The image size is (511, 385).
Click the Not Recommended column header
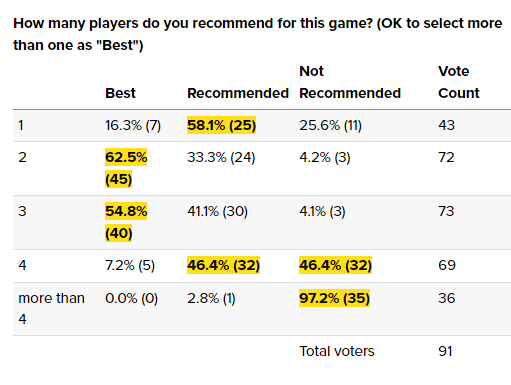[350, 82]
